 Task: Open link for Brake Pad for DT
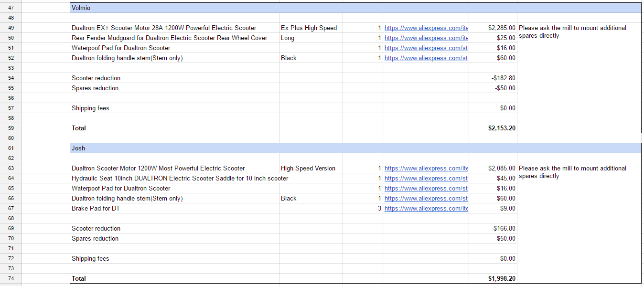(x=426, y=209)
